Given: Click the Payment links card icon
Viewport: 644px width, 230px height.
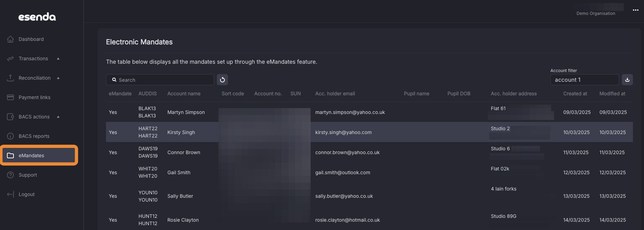Looking at the screenshot, I should pyautogui.click(x=10, y=97).
